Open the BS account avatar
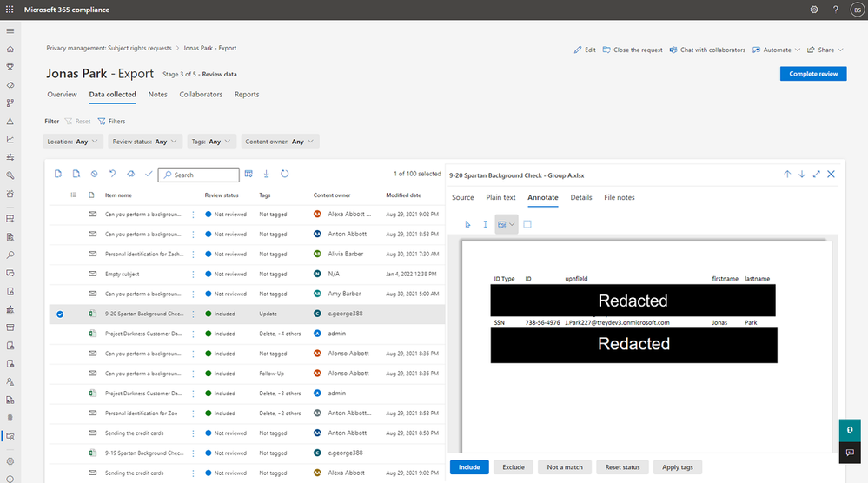868x483 pixels. (857, 10)
